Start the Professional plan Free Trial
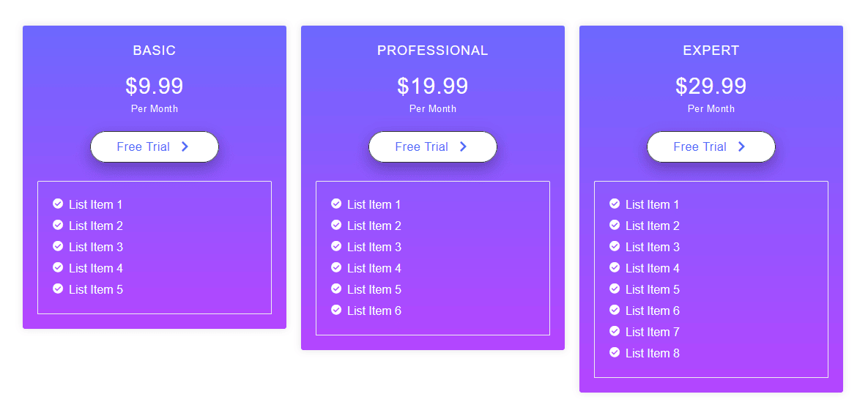The width and height of the screenshot is (868, 416). point(432,147)
